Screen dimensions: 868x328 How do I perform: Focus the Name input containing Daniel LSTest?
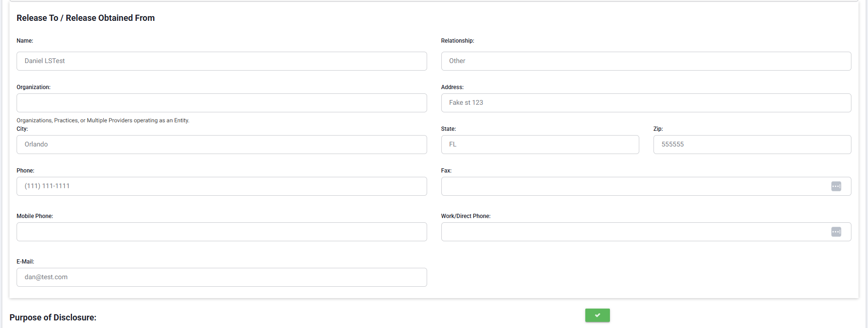pyautogui.click(x=222, y=61)
